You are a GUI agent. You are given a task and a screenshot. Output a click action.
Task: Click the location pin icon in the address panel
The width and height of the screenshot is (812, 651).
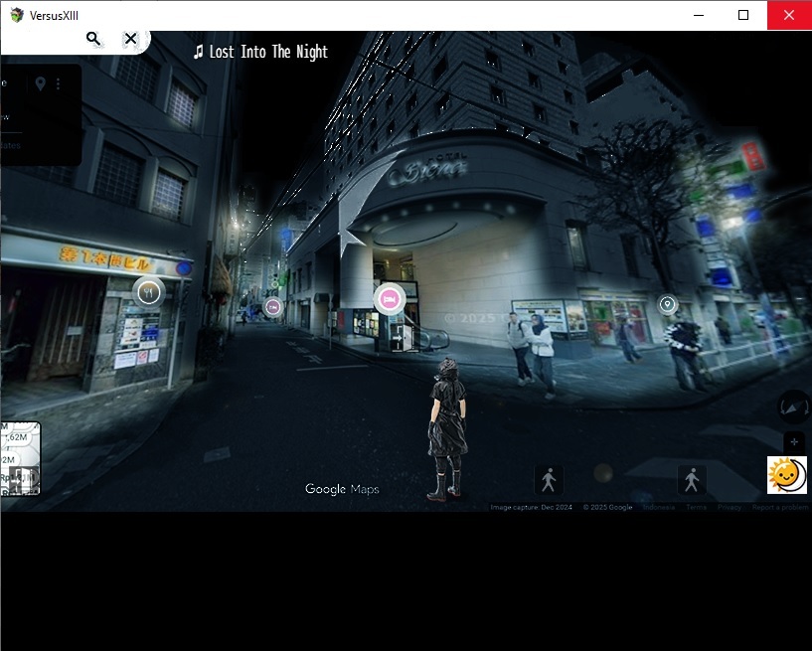(41, 84)
